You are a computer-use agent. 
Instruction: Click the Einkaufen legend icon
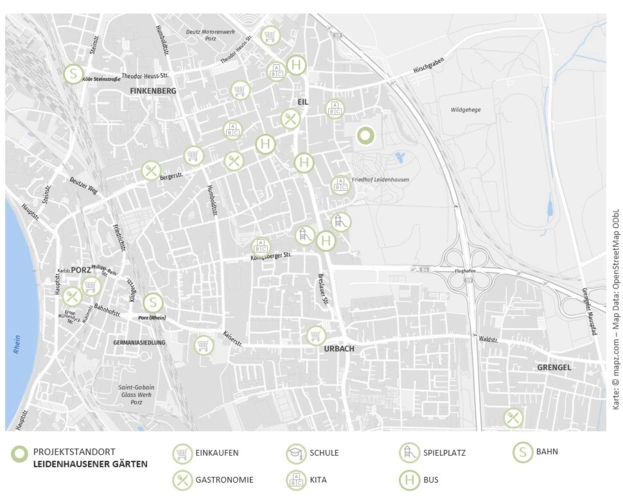[x=182, y=453]
